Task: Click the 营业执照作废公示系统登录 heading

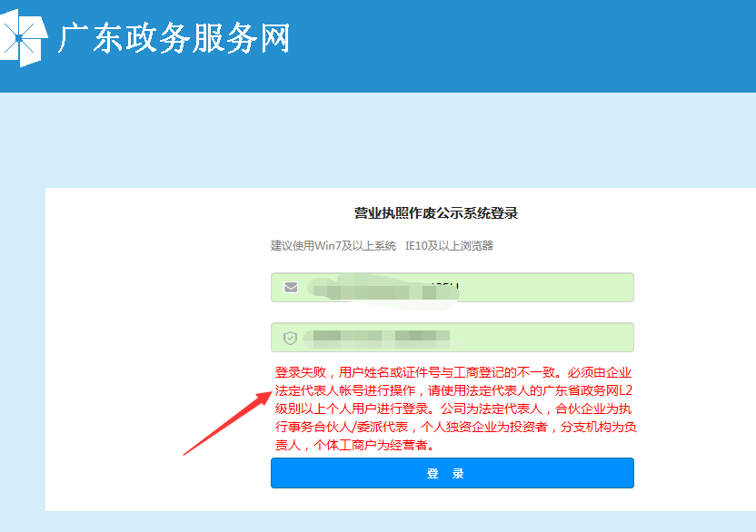Action: pos(436,213)
